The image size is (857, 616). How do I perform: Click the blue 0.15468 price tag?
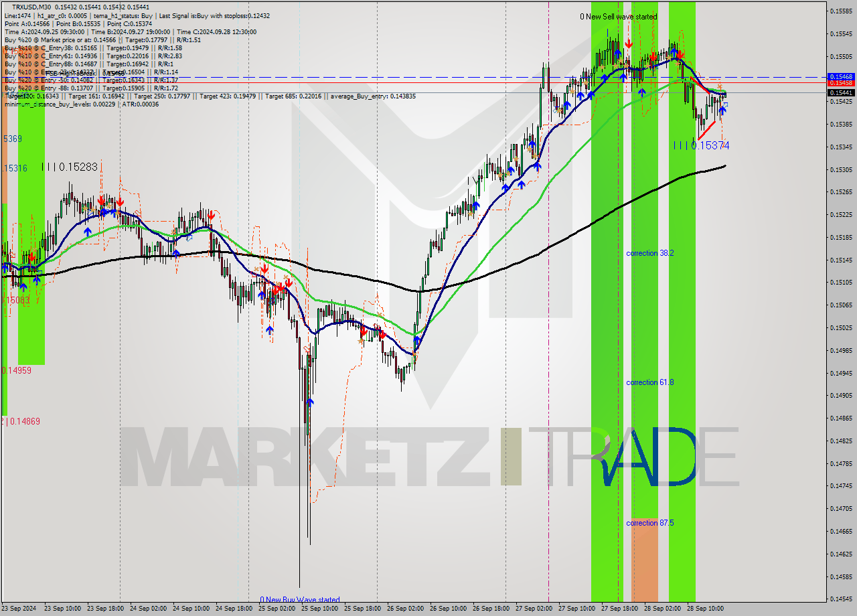[x=841, y=77]
